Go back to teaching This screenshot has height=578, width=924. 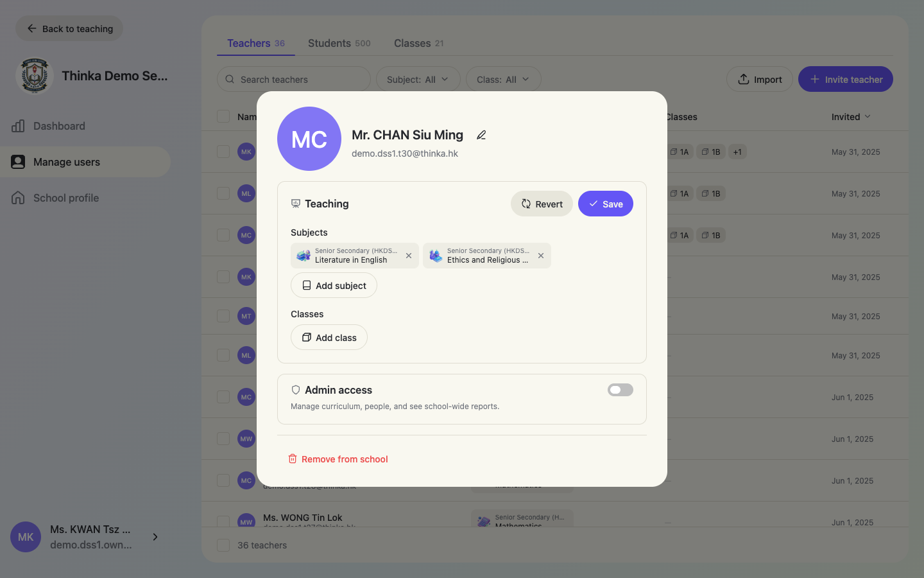(x=69, y=28)
